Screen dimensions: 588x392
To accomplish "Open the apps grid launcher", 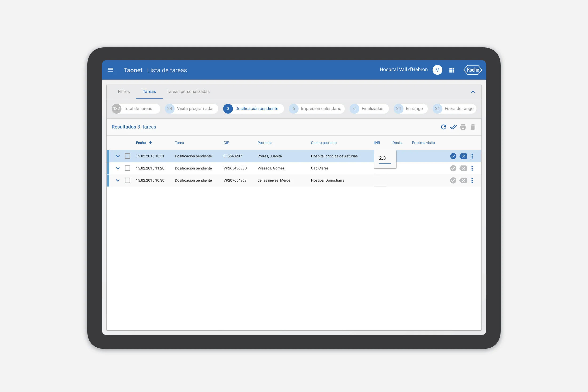I will [x=452, y=70].
